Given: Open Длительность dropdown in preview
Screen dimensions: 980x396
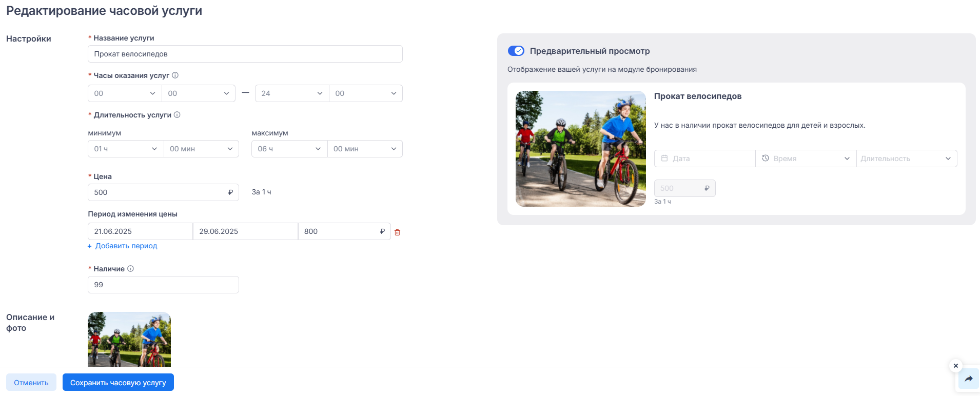Looking at the screenshot, I should tap(907, 159).
